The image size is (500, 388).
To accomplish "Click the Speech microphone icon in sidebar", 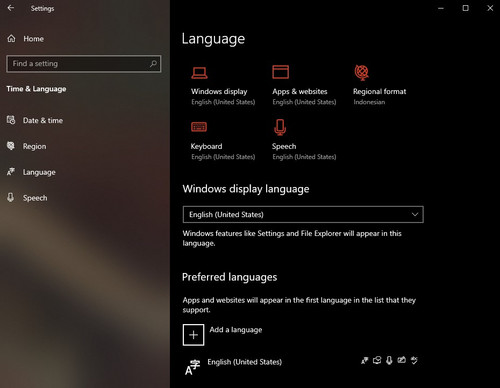I will (x=11, y=197).
